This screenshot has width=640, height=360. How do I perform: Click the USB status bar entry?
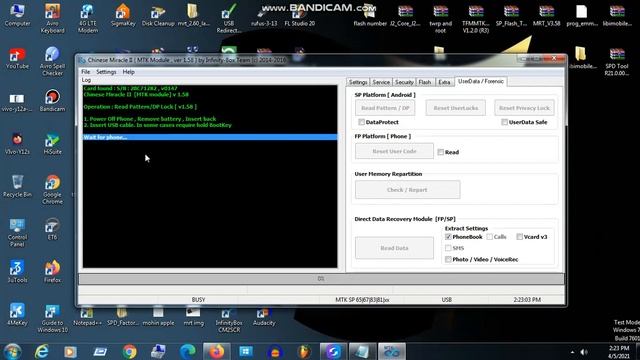447,300
